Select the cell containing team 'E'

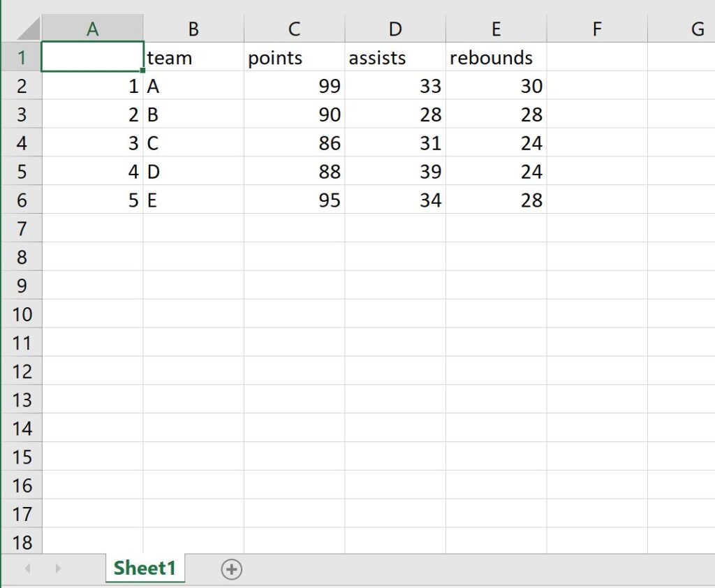[193, 200]
